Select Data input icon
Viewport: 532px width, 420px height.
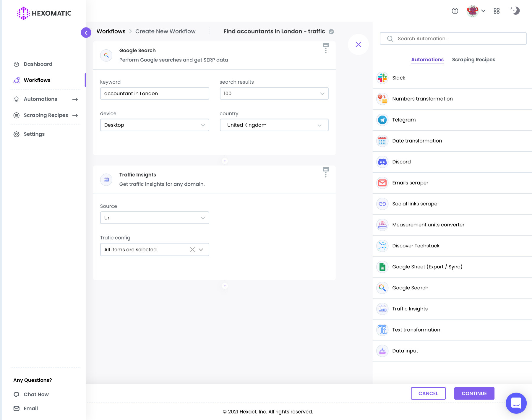(x=382, y=351)
